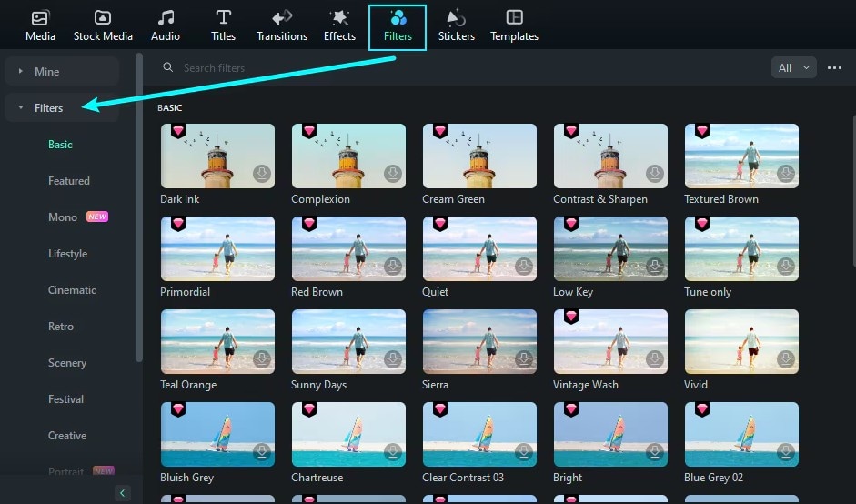
Task: Select the Cream Green filter thumbnail
Action: (x=479, y=156)
